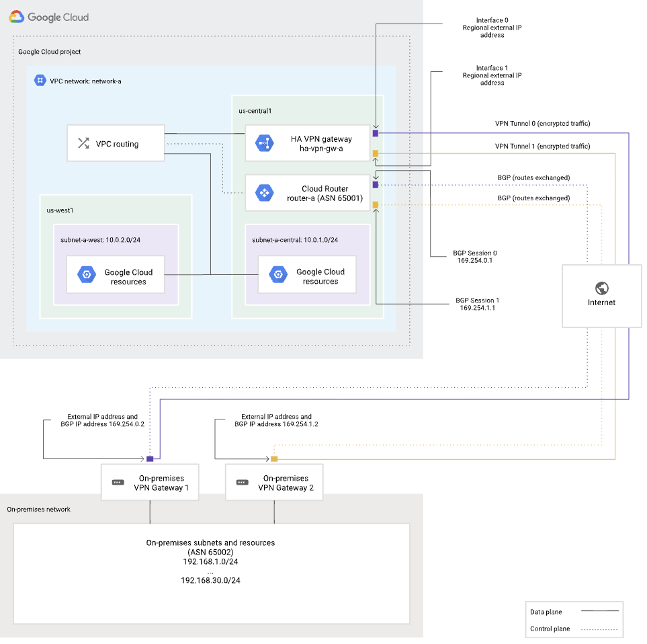Click the Control plane legend entry

[574, 629]
